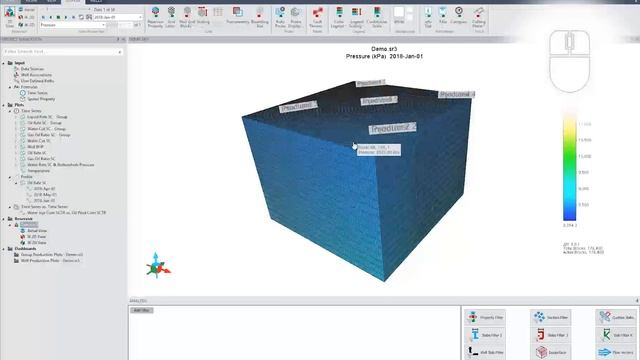Toggle the Title annotation
Viewport: 640px width, 360px height.
pyautogui.click(x=443, y=15)
